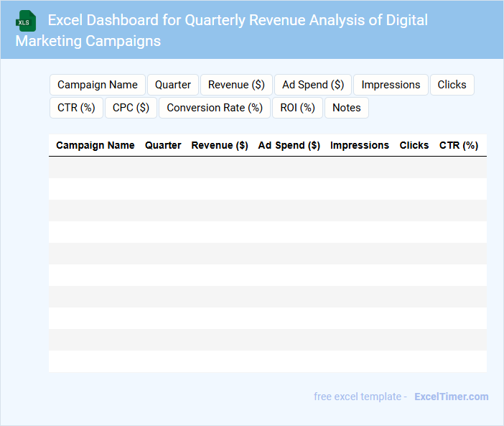Click the Conversion Rate (%) tag
Screen dimensions: 504x426
(x=215, y=108)
